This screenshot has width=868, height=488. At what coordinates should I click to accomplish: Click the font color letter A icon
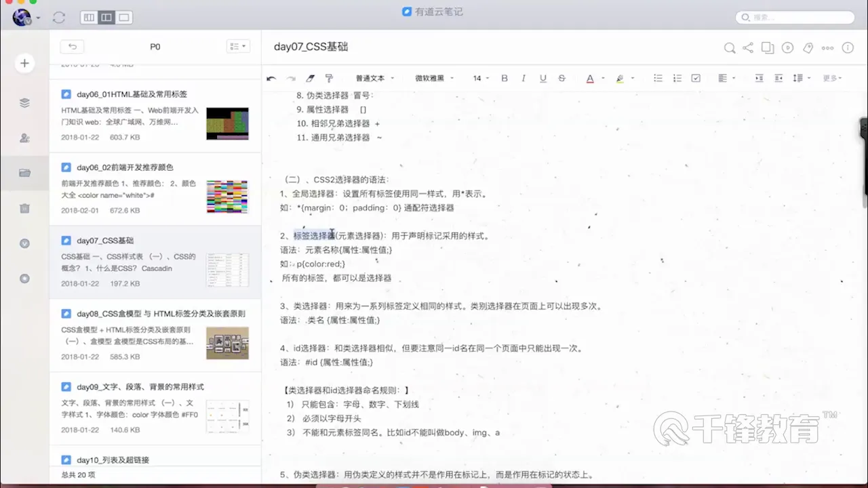coord(590,79)
